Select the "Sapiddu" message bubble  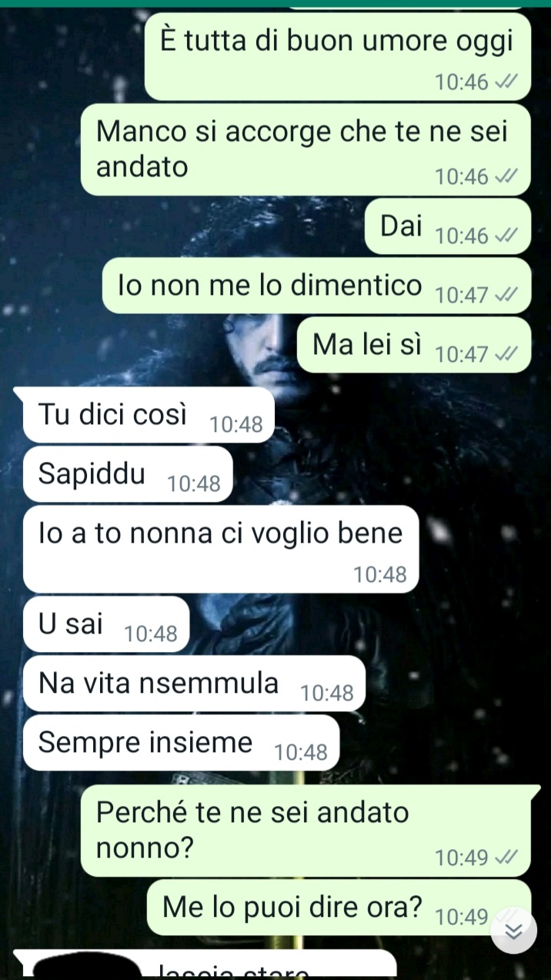tap(128, 474)
